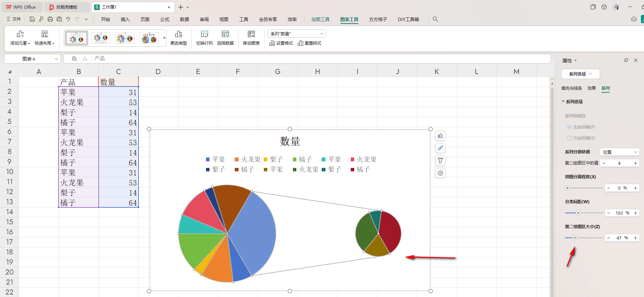Click the 分类间距 percent value field
This screenshot has width=644, height=297.
point(622,213)
